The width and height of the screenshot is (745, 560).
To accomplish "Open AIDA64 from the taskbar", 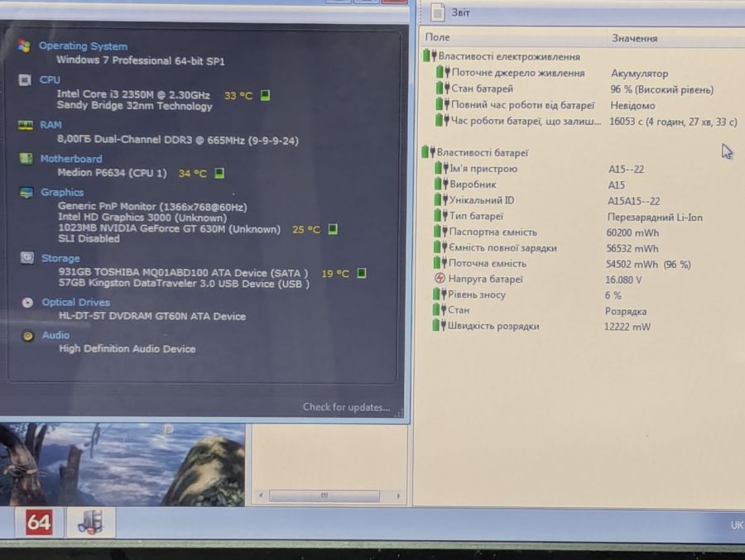I will pos(39,523).
